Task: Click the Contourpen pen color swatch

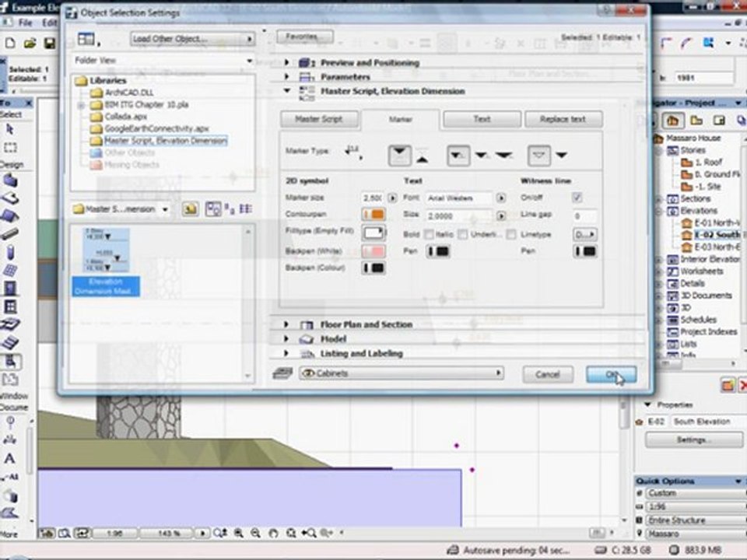Action: [373, 214]
